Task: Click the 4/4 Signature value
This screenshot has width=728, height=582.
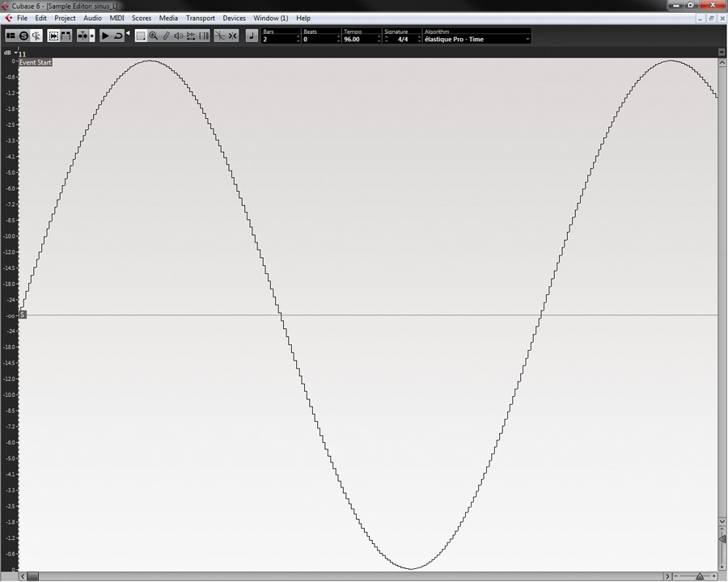Action: [x=403, y=40]
